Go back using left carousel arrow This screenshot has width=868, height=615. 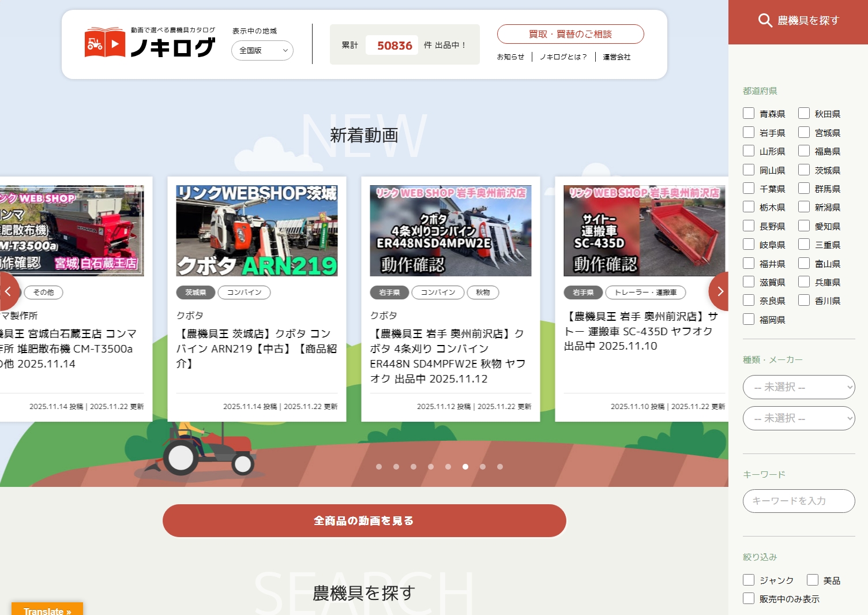[9, 291]
